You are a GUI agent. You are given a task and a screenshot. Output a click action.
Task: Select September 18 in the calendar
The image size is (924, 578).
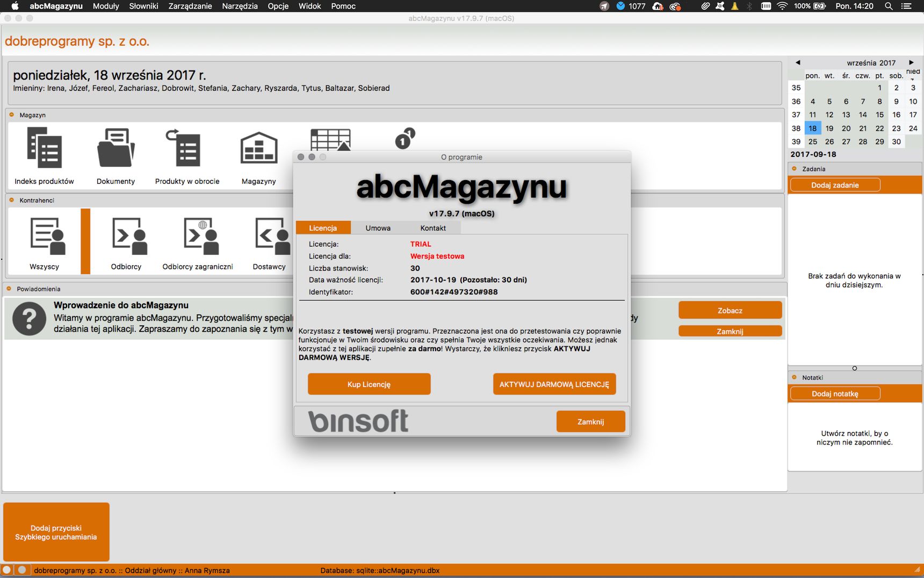(x=813, y=129)
